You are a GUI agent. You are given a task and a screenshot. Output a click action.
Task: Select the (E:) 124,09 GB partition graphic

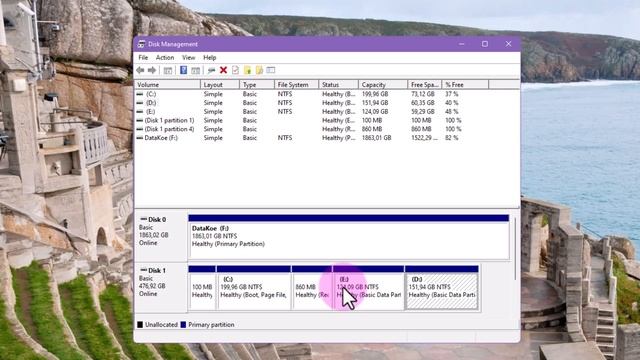point(369,288)
